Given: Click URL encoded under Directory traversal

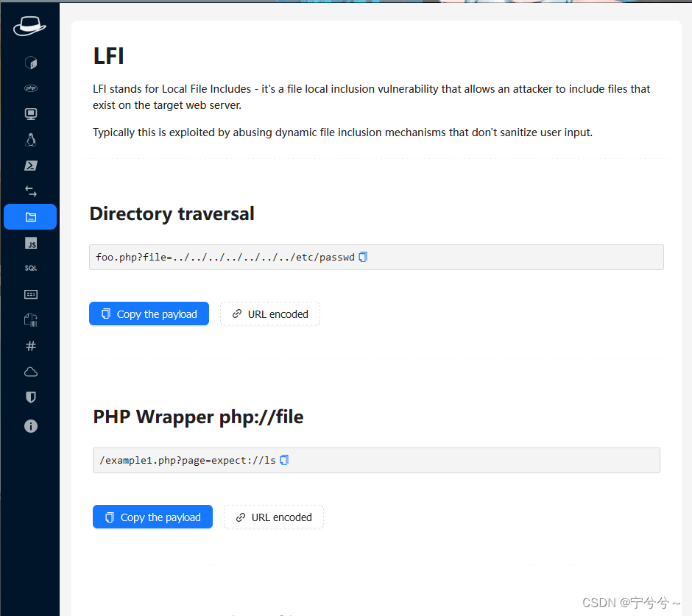Looking at the screenshot, I should [270, 314].
